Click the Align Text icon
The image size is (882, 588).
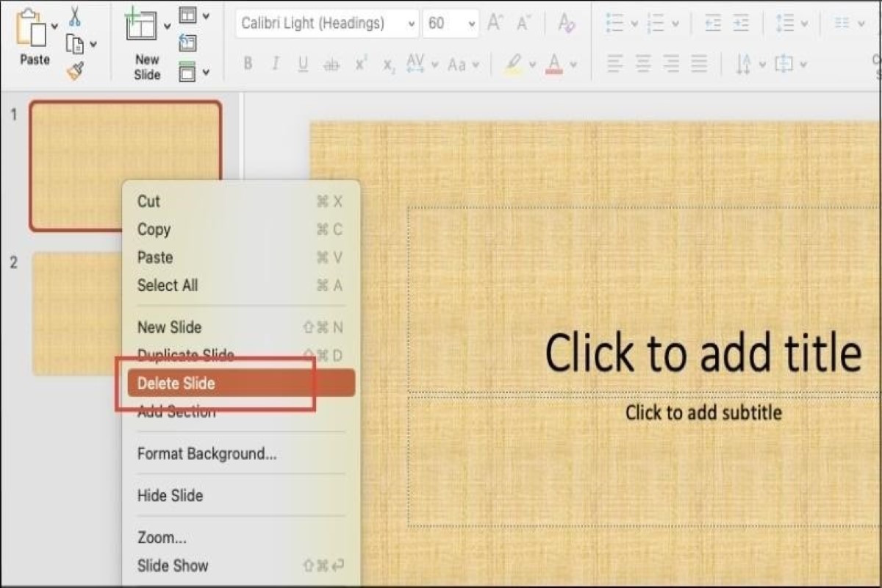[x=784, y=65]
